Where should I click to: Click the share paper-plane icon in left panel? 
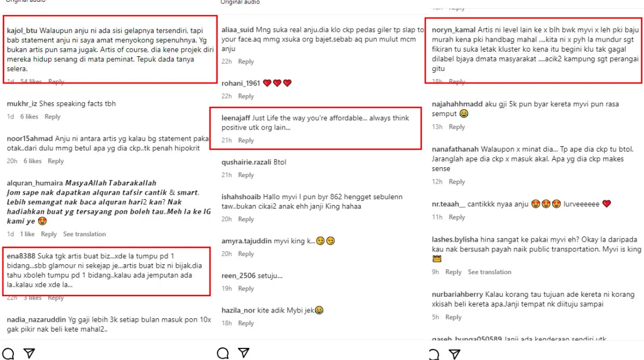(x=29, y=354)
